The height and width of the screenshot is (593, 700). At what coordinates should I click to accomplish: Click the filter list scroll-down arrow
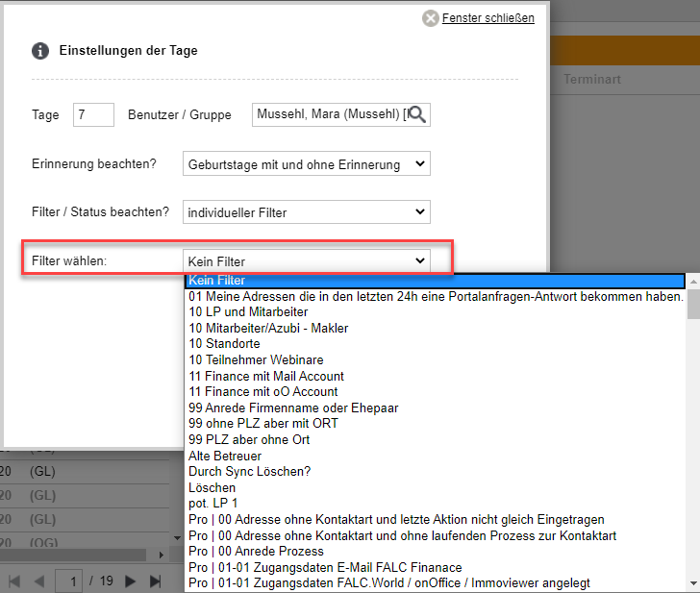(x=692, y=583)
